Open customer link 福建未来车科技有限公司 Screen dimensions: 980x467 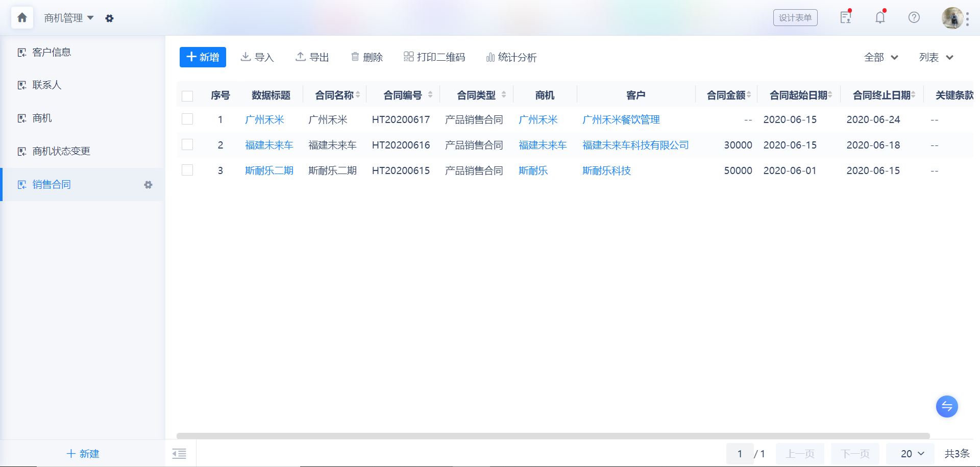(x=635, y=145)
